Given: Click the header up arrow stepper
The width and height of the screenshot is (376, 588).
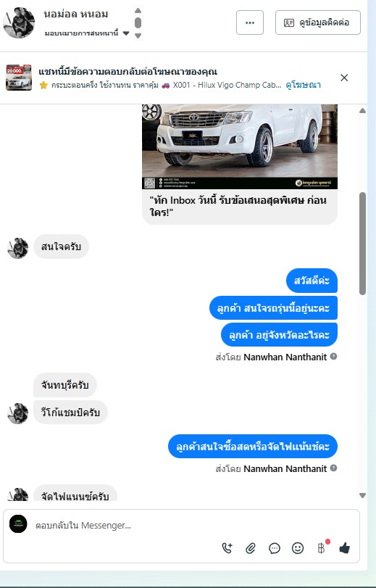Looking at the screenshot, I should (138, 10).
